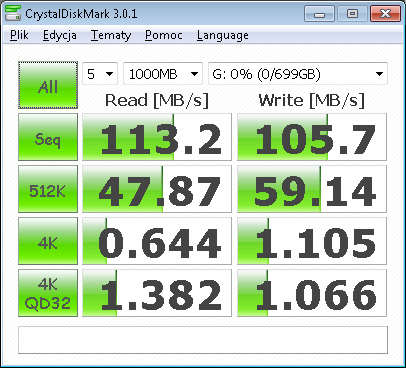Image resolution: width=406 pixels, height=368 pixels.
Task: Click 512K read value 47.87
Action: point(157,189)
